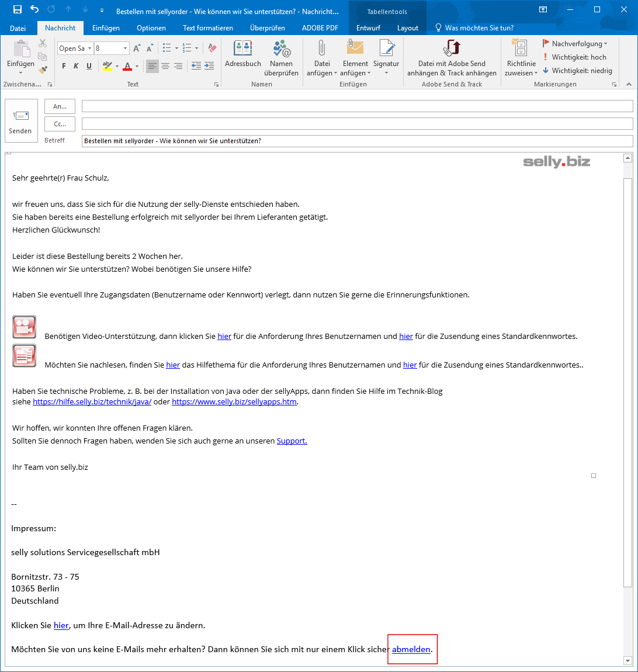Screen dimensions: 638x672
Task: Apply the yellow text highlight color
Action: (x=107, y=66)
